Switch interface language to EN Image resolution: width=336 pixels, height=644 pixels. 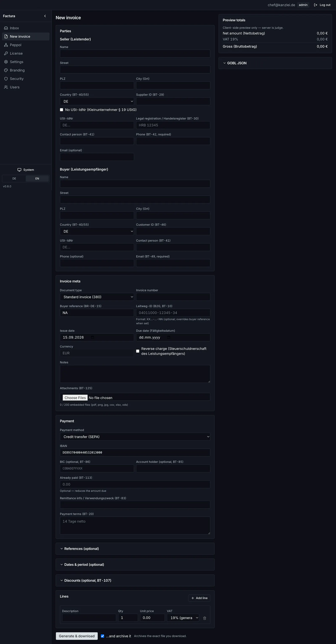tap(37, 179)
